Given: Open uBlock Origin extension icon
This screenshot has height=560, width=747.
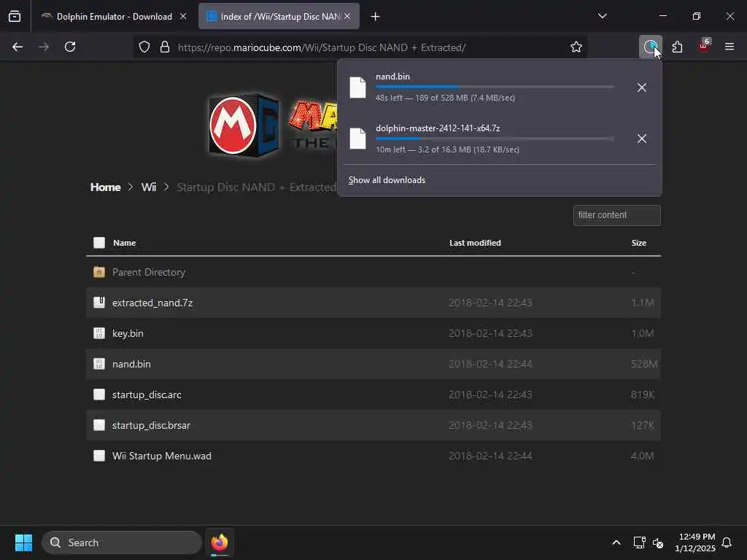Looking at the screenshot, I should pos(704,46).
